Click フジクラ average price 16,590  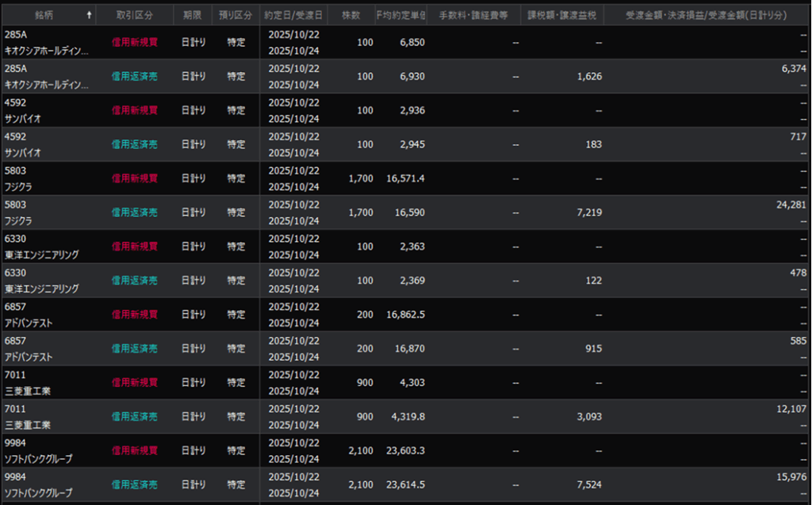[408, 212]
